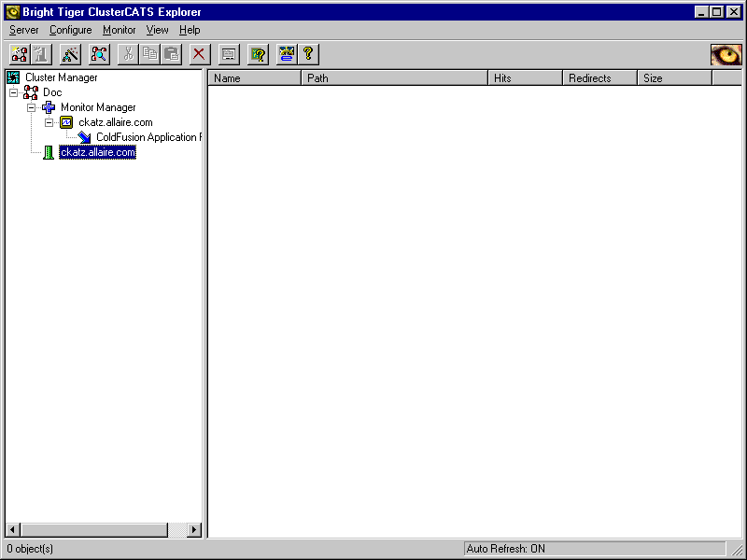The height and width of the screenshot is (560, 747).
Task: Collapse the Doc cluster node
Action: click(13, 92)
